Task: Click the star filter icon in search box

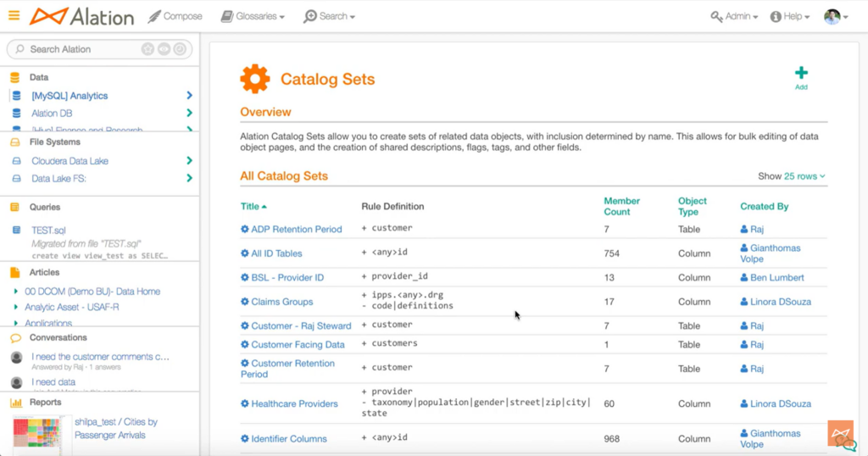Action: coord(147,49)
